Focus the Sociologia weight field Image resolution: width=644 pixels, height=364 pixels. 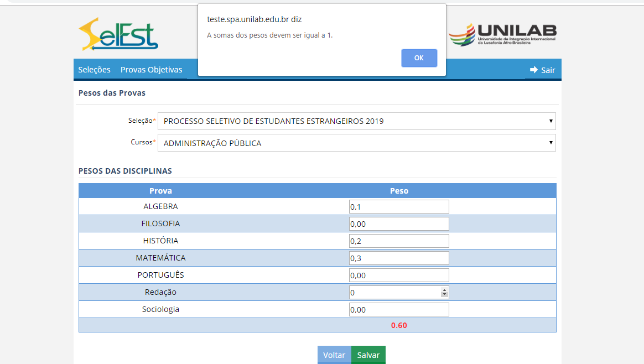[x=398, y=310]
